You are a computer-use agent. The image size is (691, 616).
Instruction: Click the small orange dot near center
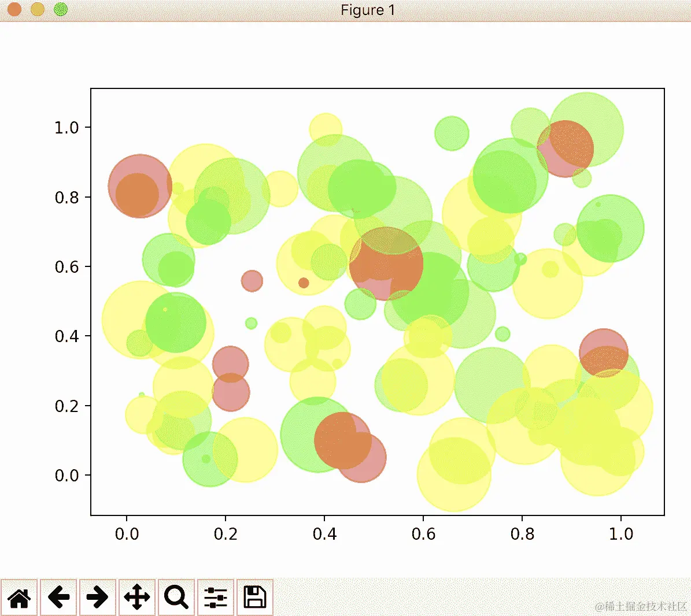click(304, 283)
